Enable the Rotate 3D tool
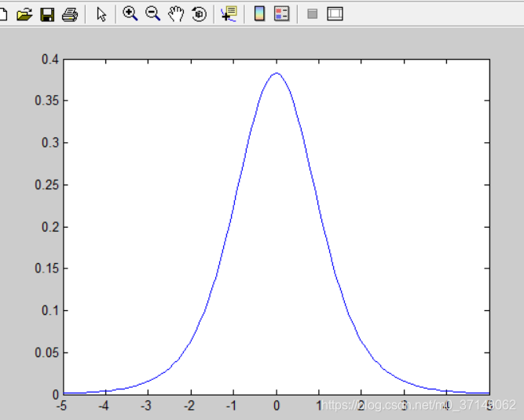Viewport: 524px width, 420px height. point(199,14)
